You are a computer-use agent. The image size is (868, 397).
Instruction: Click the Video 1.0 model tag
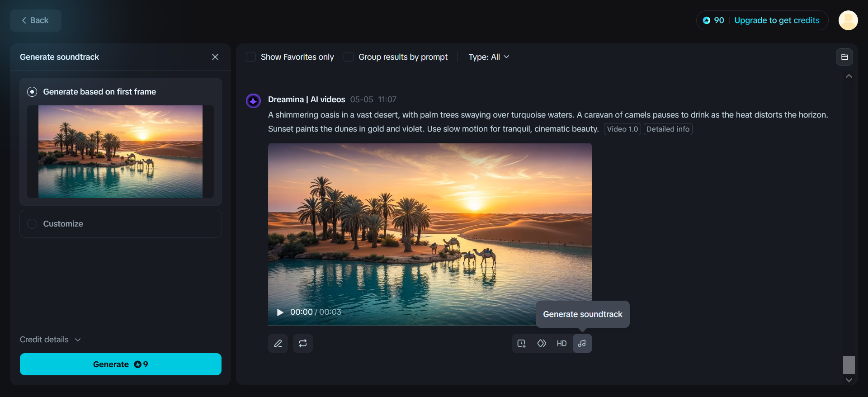tap(623, 129)
